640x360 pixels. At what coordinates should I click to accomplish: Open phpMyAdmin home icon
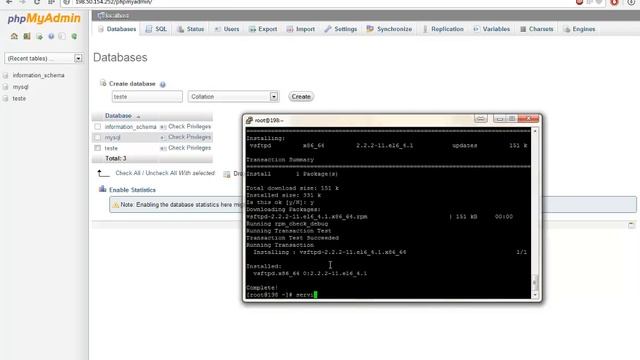coord(14,36)
